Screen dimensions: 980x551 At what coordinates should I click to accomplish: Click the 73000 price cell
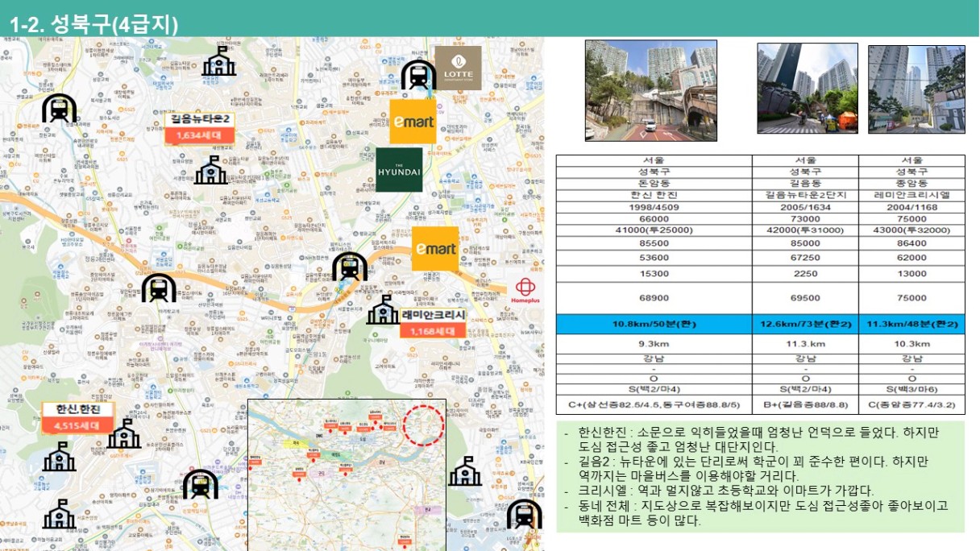pyautogui.click(x=805, y=218)
